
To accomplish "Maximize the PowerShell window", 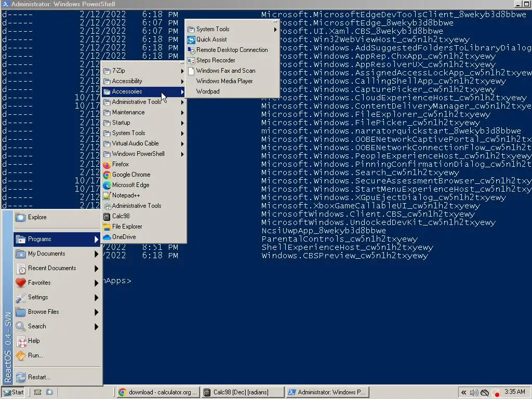I will (x=527, y=4).
